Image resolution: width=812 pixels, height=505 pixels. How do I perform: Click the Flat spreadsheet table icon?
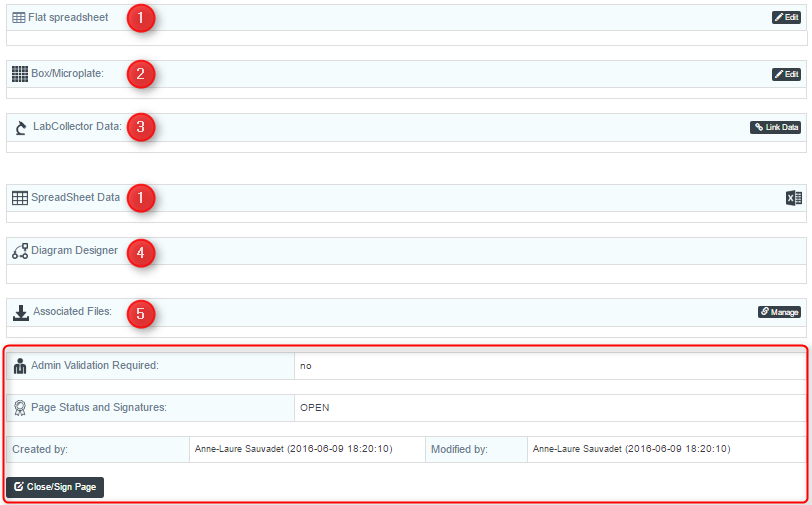click(19, 18)
